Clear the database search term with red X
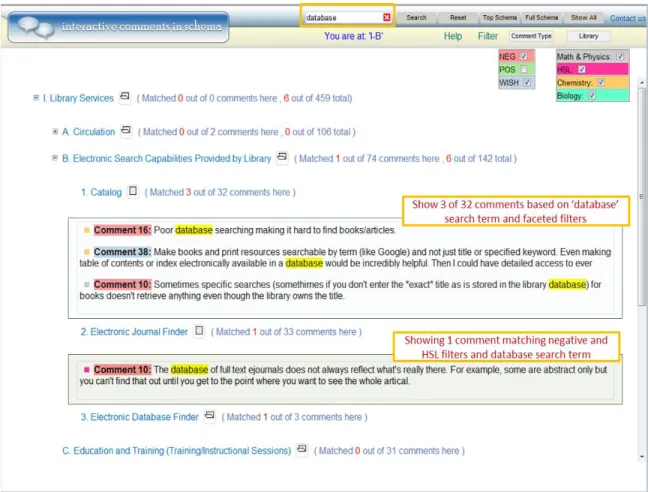Viewport: 648px width, 492px height. pos(386,17)
